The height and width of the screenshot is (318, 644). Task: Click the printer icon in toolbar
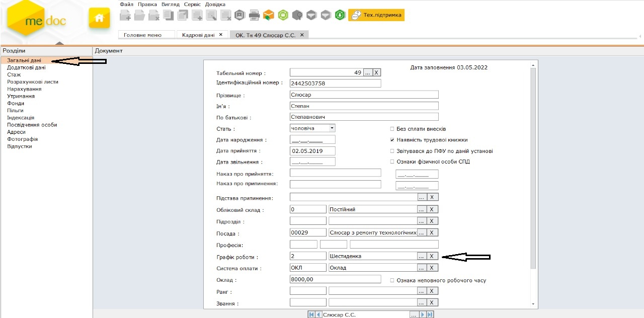[x=254, y=15]
